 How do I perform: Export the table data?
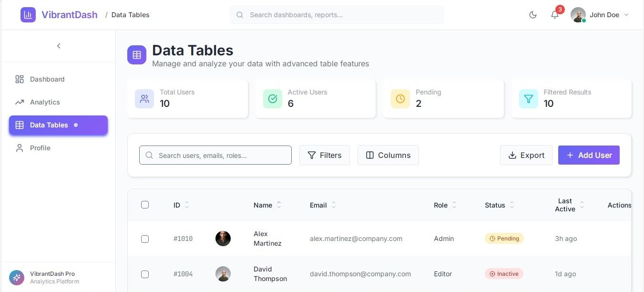526,155
